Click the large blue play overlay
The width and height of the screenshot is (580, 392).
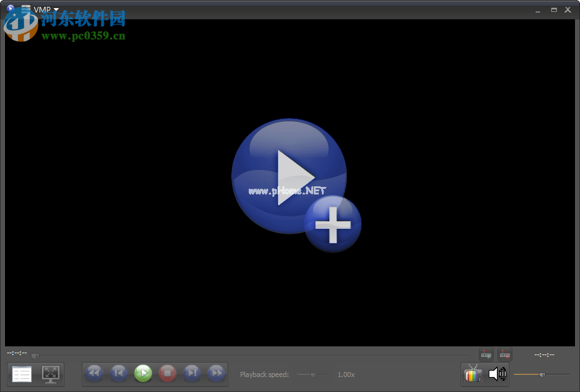(289, 175)
